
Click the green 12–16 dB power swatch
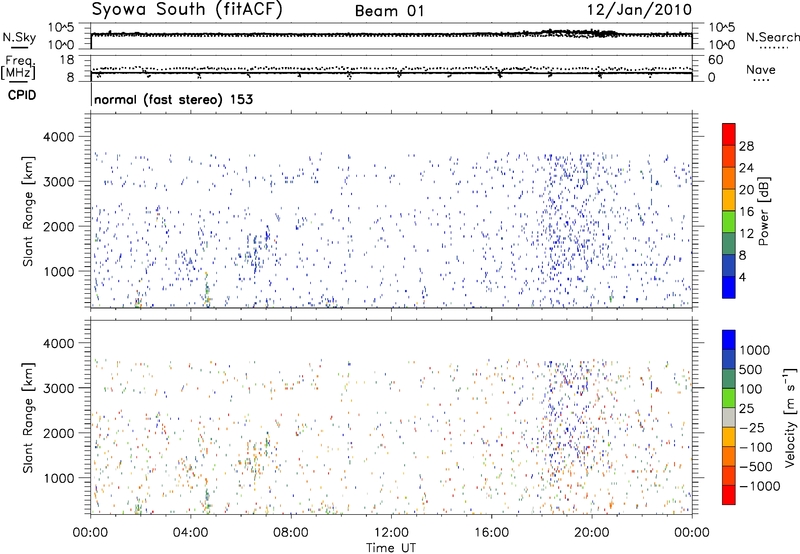pos(729,222)
